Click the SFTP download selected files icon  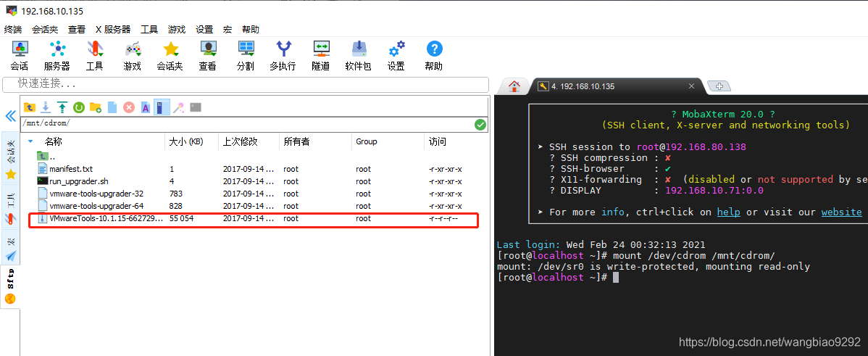coord(46,107)
